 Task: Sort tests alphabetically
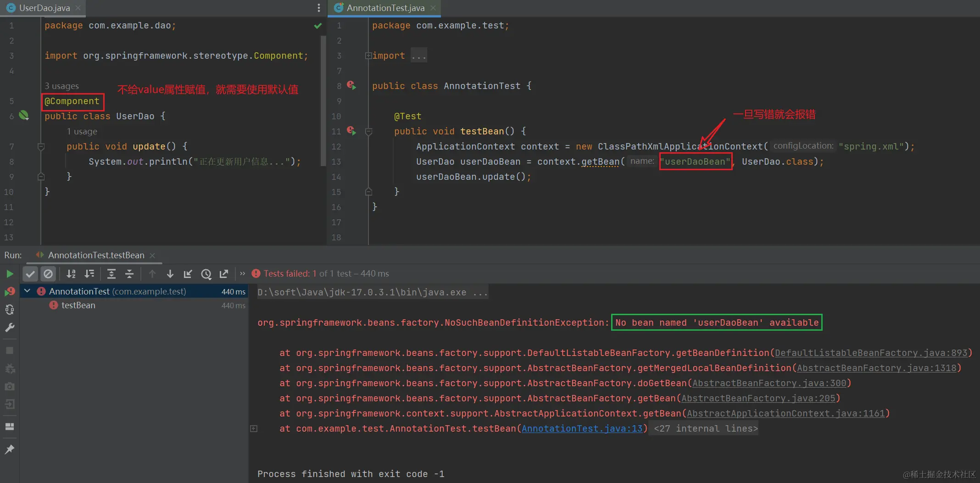tap(71, 274)
